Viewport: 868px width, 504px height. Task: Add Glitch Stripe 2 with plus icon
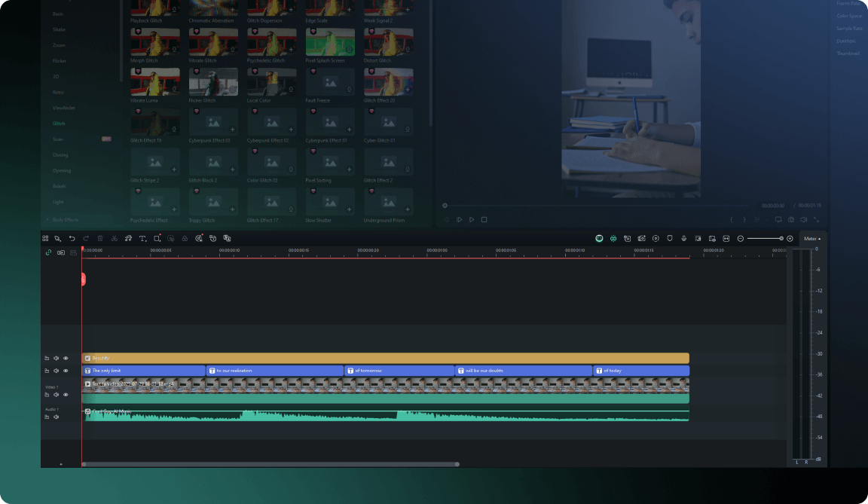(x=174, y=170)
